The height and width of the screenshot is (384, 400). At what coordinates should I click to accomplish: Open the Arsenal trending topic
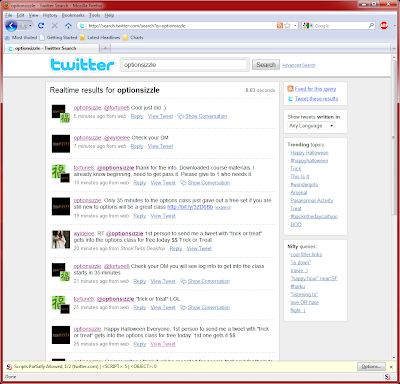(x=299, y=193)
